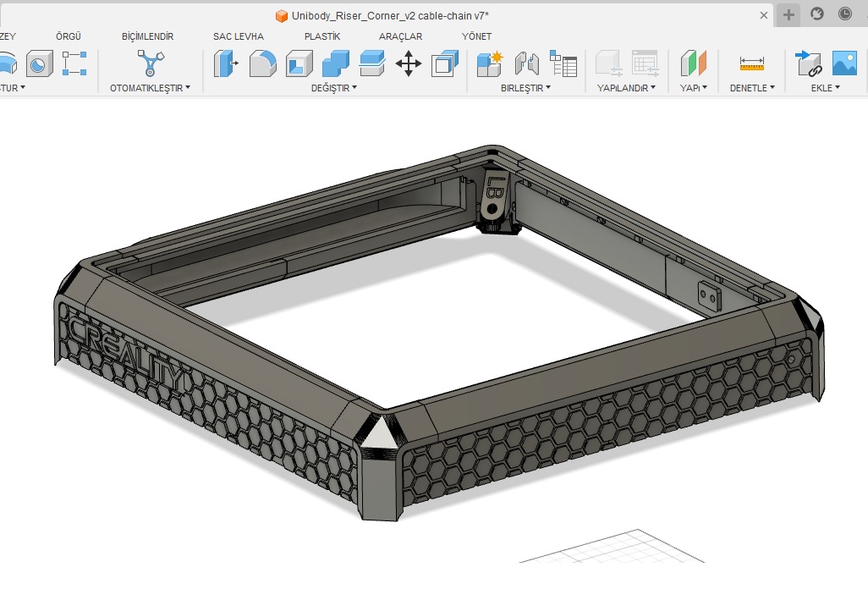Choose the Combine bodies icon
Image resolution: width=868 pixels, height=589 pixels.
point(336,63)
